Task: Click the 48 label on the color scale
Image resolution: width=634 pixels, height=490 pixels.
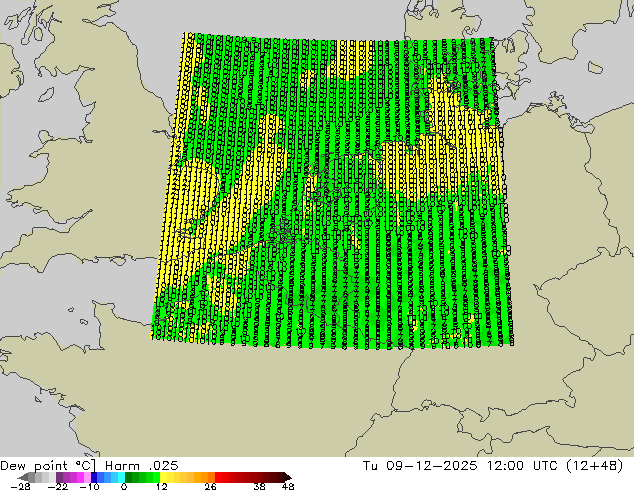Action: 288,486
